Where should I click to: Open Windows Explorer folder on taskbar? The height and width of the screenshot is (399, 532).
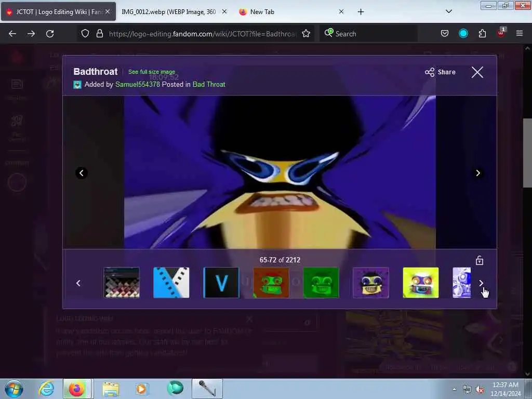[111, 389]
